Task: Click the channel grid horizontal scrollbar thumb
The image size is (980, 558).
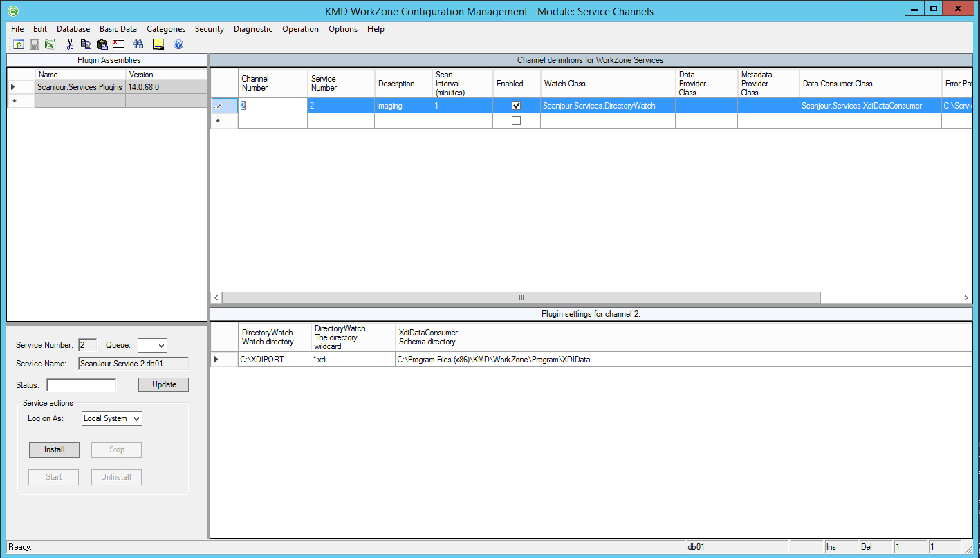Action: pyautogui.click(x=521, y=297)
